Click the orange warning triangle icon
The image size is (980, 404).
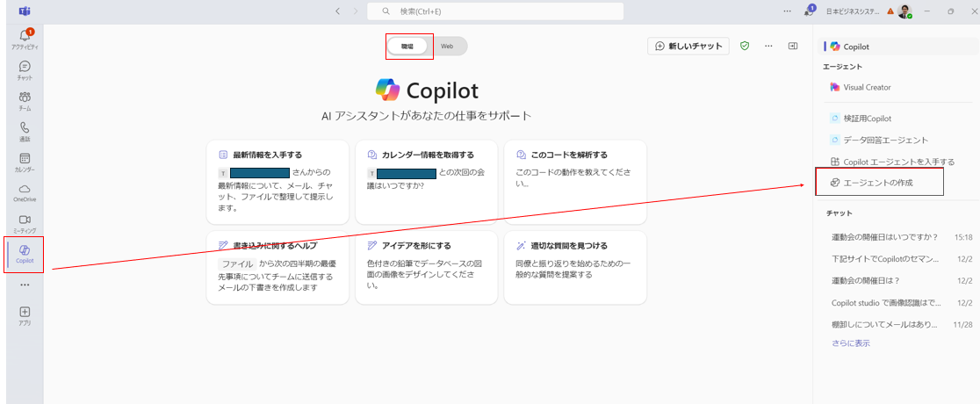[890, 11]
